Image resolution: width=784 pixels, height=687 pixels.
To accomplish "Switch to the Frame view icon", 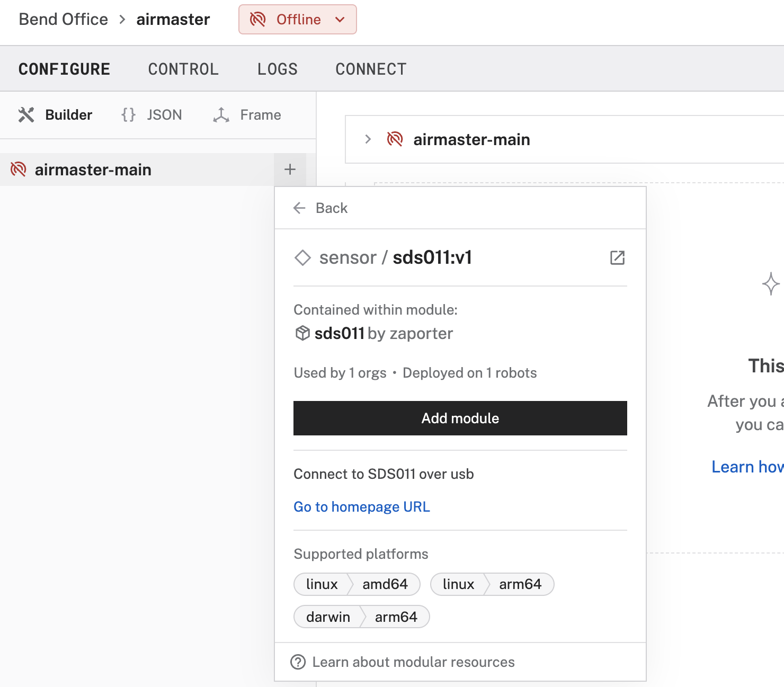I will (221, 114).
